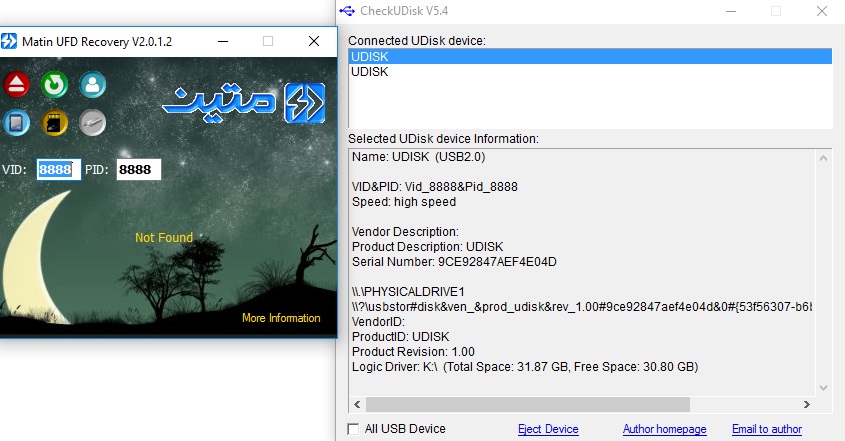This screenshot has width=845, height=441.
Task: Click the info pane scroll up arrow
Action: [x=823, y=158]
